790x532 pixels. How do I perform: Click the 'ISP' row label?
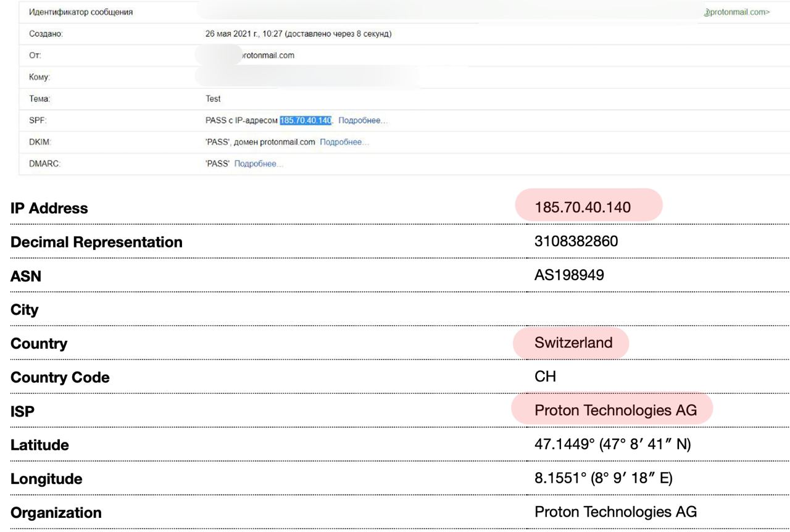(x=22, y=412)
